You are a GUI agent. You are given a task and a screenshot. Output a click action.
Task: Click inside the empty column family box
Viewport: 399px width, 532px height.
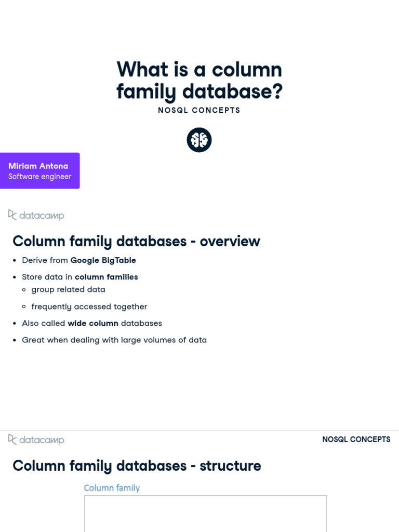205,514
